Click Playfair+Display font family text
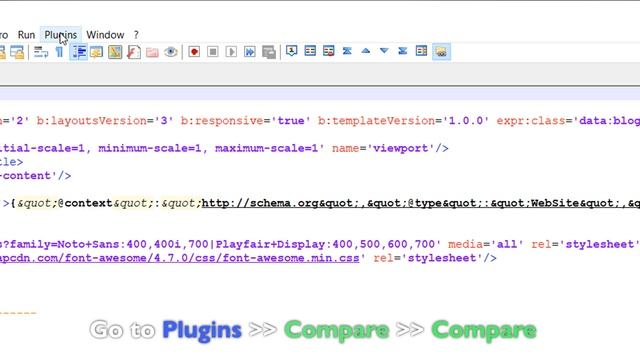 point(270,244)
